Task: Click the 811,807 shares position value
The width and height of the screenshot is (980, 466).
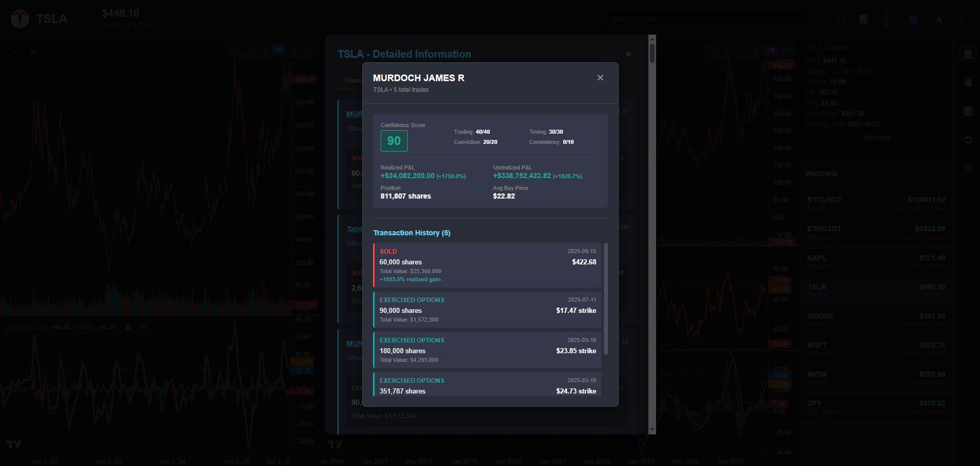Action: click(x=406, y=196)
